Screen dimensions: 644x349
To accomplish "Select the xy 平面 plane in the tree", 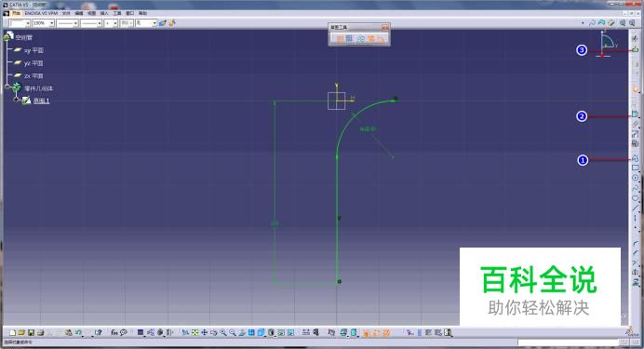I will coord(34,50).
